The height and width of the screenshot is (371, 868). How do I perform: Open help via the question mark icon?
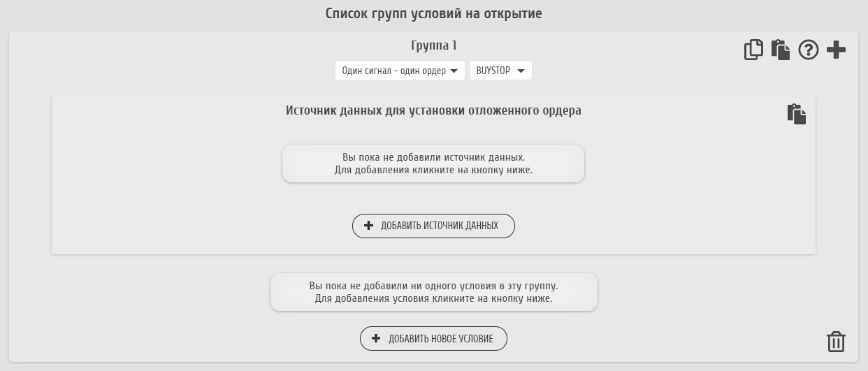[808, 50]
